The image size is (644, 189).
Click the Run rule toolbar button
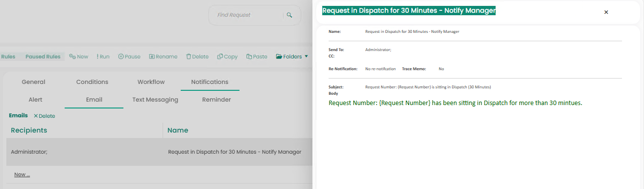point(103,56)
